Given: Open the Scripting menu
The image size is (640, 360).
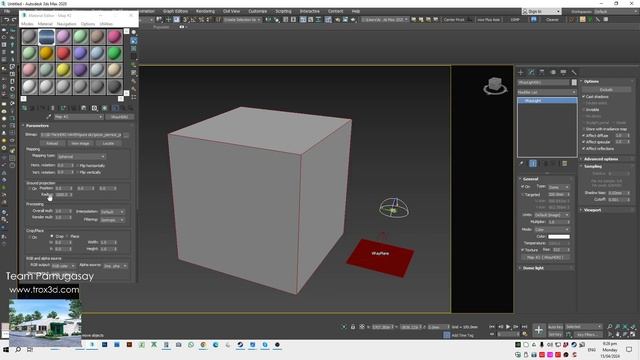Looking at the screenshot, I should (283, 11).
